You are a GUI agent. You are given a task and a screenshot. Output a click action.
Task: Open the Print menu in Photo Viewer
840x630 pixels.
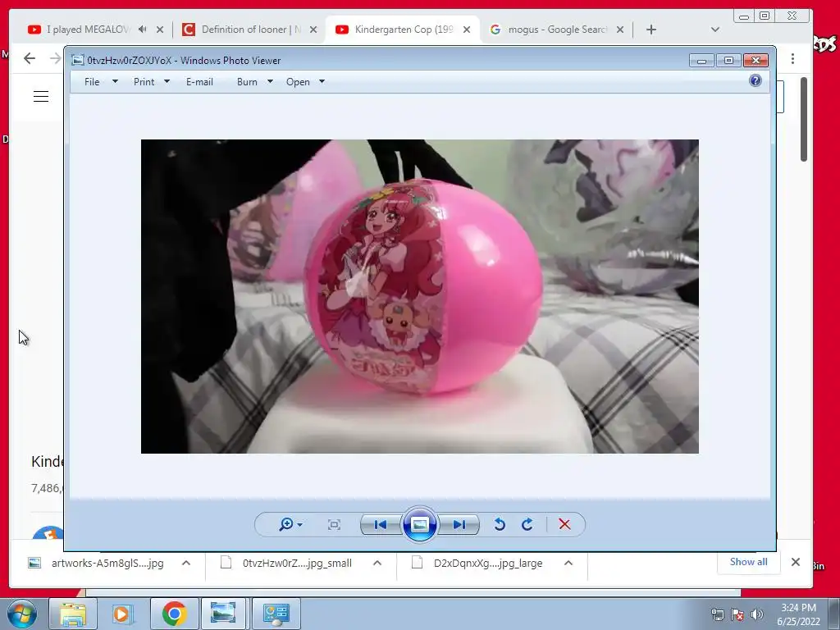click(144, 82)
